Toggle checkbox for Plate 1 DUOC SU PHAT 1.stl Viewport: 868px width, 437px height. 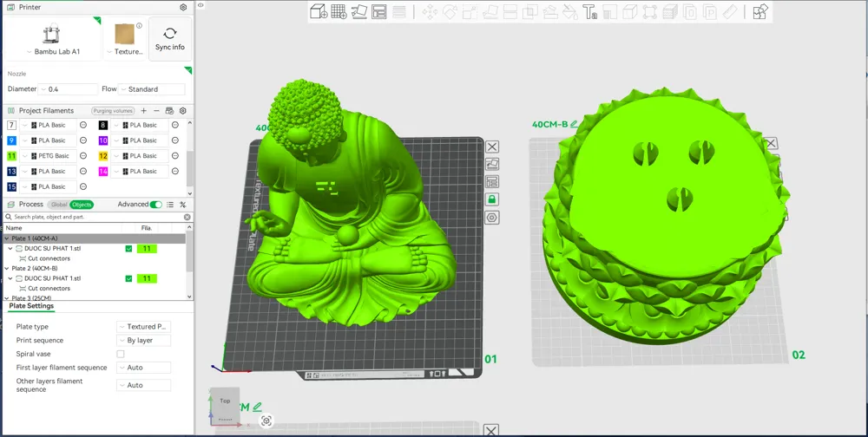[129, 249]
